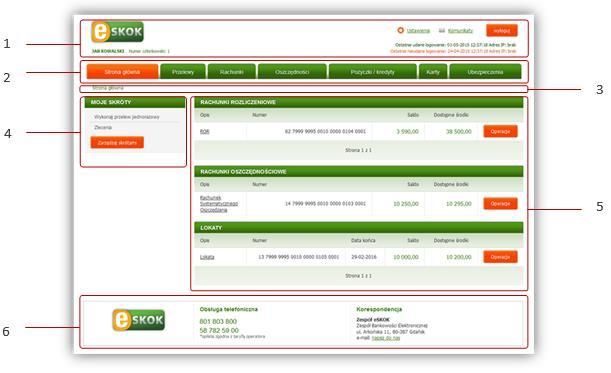Click the Obsługa telefoniczna heading
Screen dimensions: 611x373
click(x=229, y=309)
